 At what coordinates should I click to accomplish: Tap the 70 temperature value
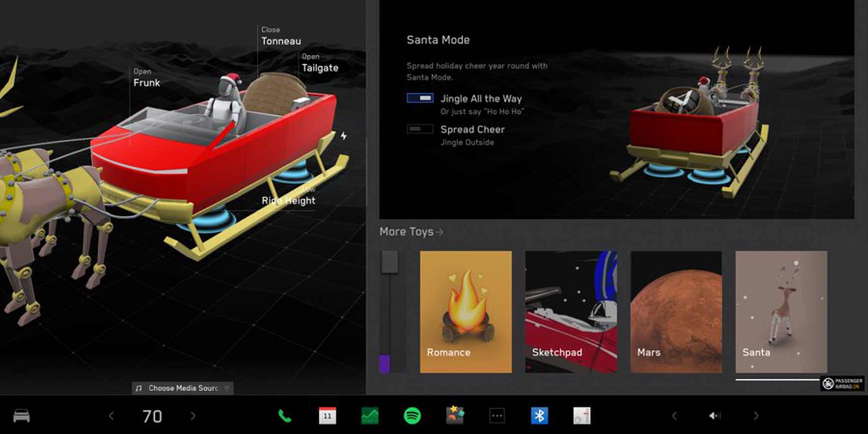point(152,416)
